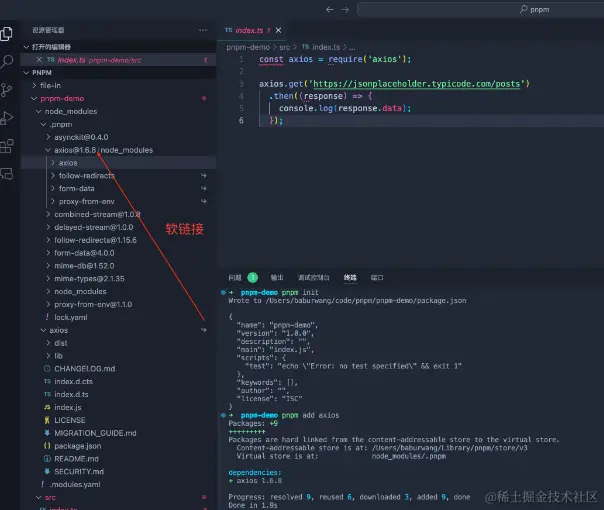Image resolution: width=604 pixels, height=510 pixels.
Task: Collapse the axios@1.6.8/node_modules folder
Action: click(118, 150)
